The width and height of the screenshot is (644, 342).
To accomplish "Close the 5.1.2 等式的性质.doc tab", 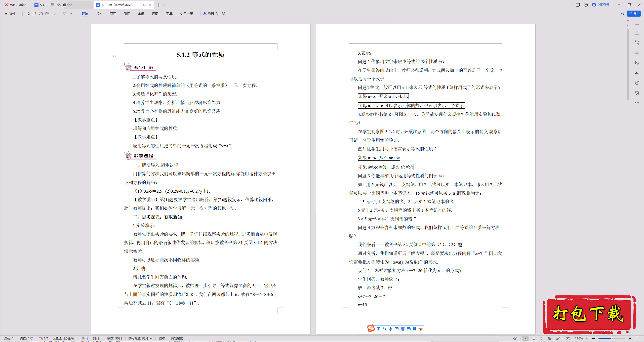I will tap(150, 5).
